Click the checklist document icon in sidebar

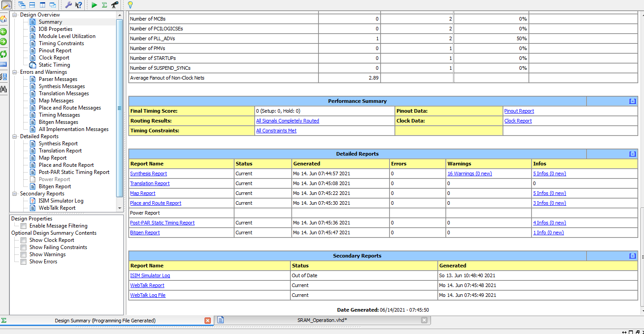pos(4,77)
